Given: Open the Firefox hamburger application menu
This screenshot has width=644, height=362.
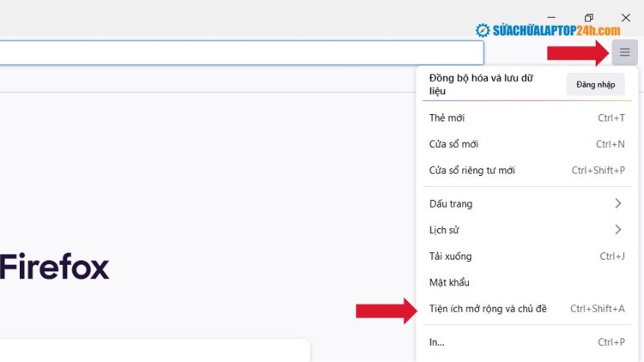Looking at the screenshot, I should click(625, 52).
